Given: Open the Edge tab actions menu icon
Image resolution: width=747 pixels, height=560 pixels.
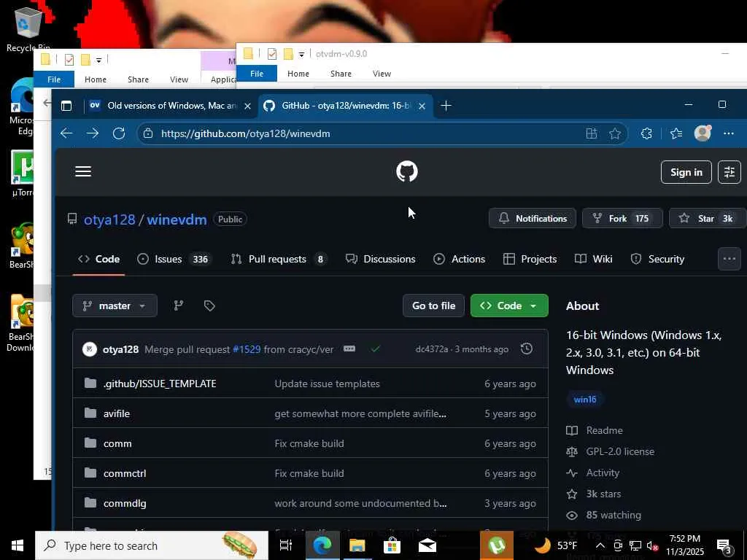Looking at the screenshot, I should pyautogui.click(x=66, y=106).
